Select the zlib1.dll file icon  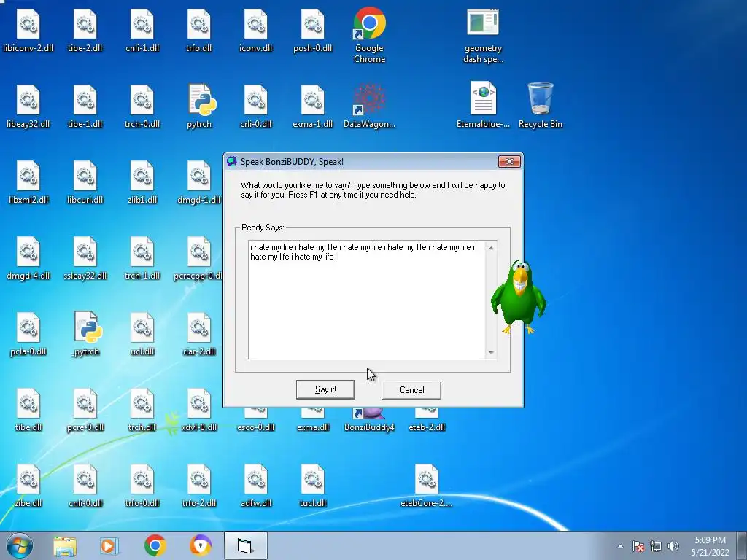(142, 182)
